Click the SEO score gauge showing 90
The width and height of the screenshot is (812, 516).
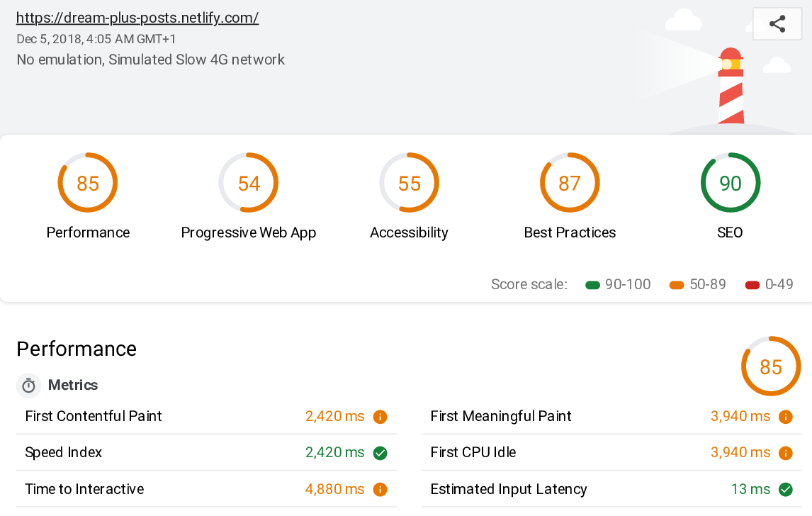730,184
